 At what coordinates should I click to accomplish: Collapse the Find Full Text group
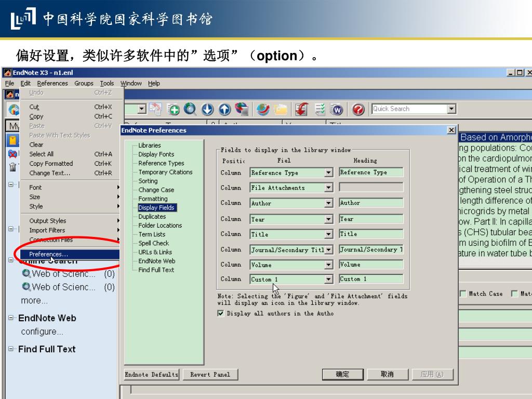click(11, 349)
